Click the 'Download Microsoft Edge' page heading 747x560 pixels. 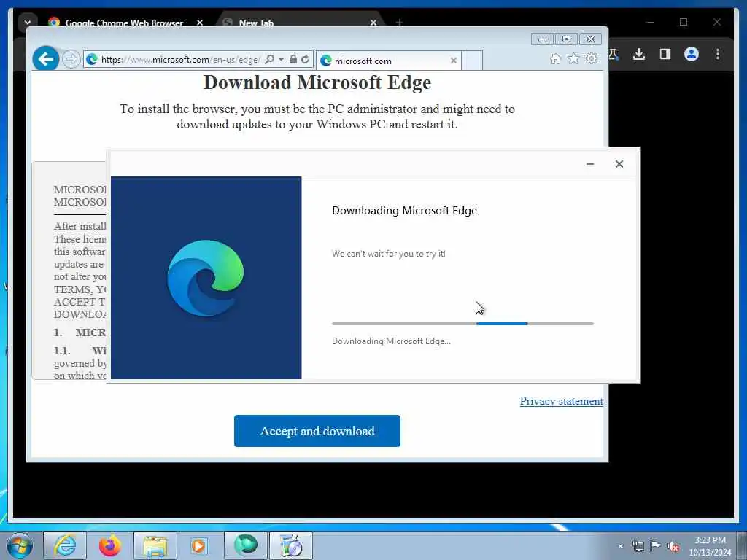[x=317, y=82]
